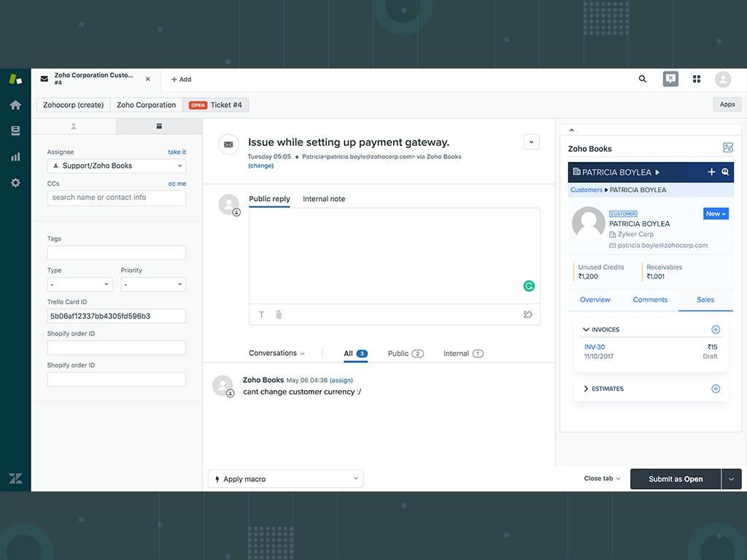Expand the Estimates section
Image resolution: width=747 pixels, height=560 pixels.
[586, 389]
